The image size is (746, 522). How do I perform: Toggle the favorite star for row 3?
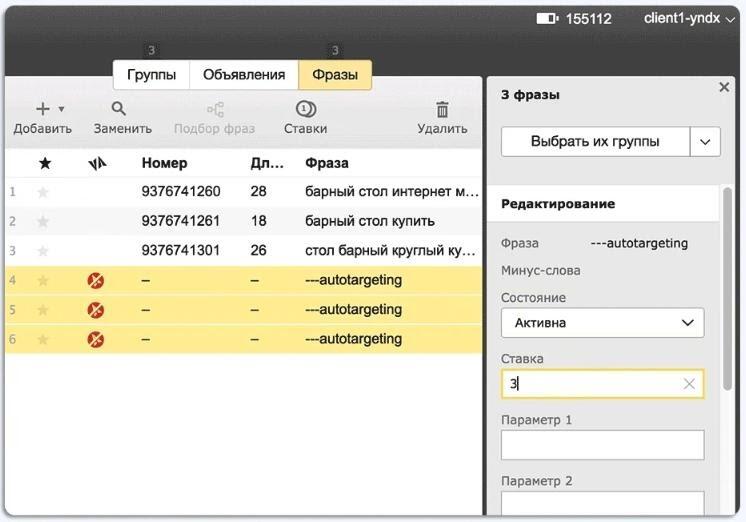43,251
